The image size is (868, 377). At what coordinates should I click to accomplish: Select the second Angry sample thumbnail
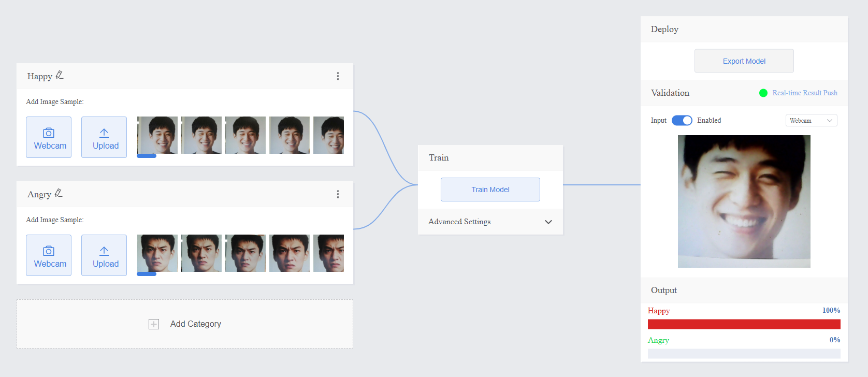[x=201, y=253]
